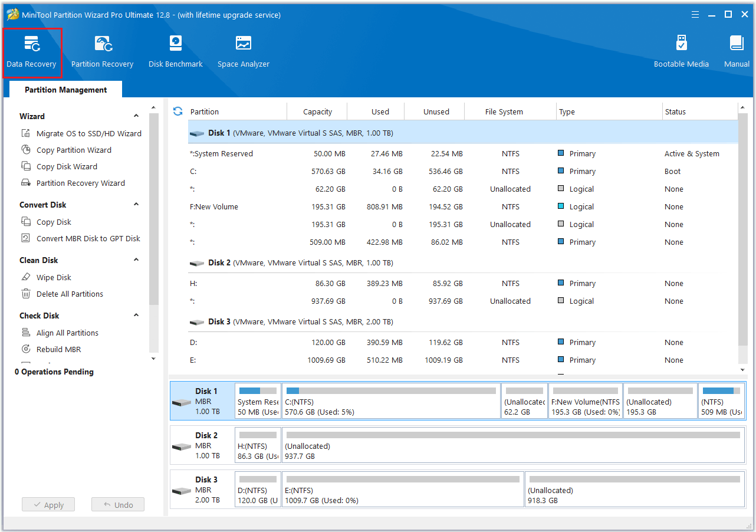Click the Copy Disk Wizard icon

click(x=26, y=166)
